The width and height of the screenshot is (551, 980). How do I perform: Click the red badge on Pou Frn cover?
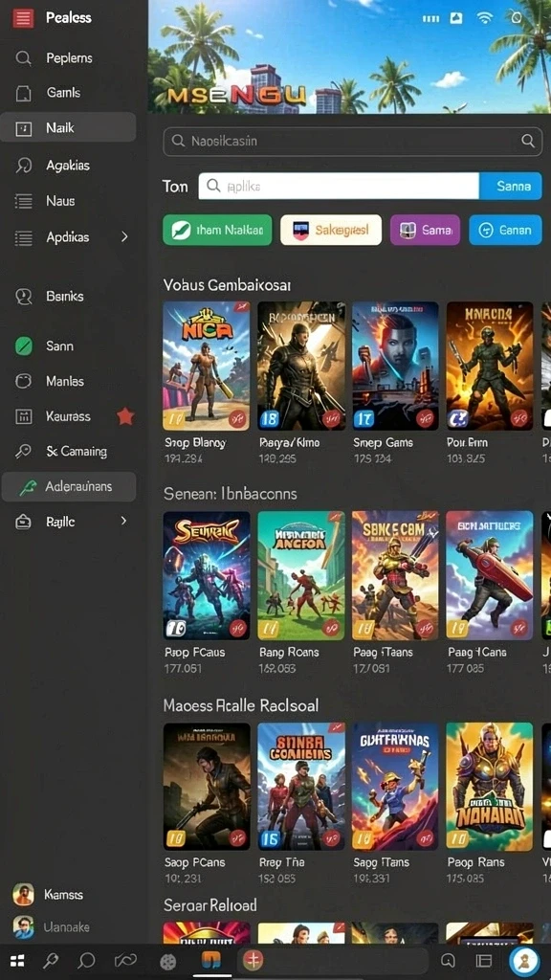(x=519, y=418)
